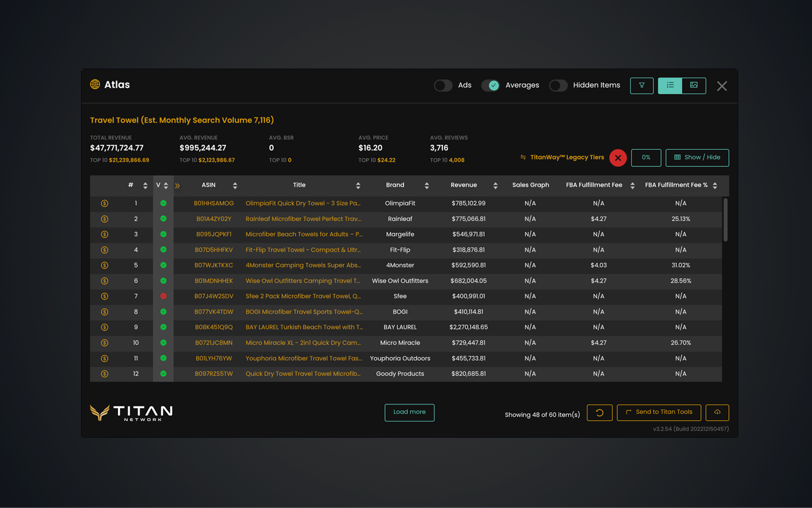Sort by the V column arrows
Viewport: 812px width, 508px height.
pos(166,185)
